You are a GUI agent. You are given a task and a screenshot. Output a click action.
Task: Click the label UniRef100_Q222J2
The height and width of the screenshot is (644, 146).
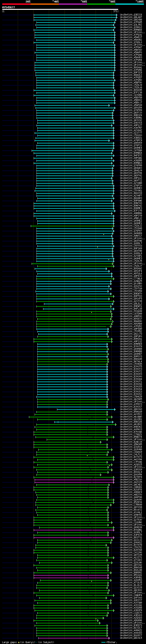131,540
